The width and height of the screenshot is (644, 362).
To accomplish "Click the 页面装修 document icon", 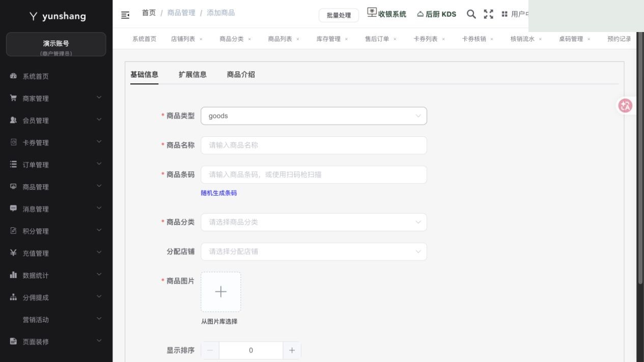I will (x=14, y=342).
